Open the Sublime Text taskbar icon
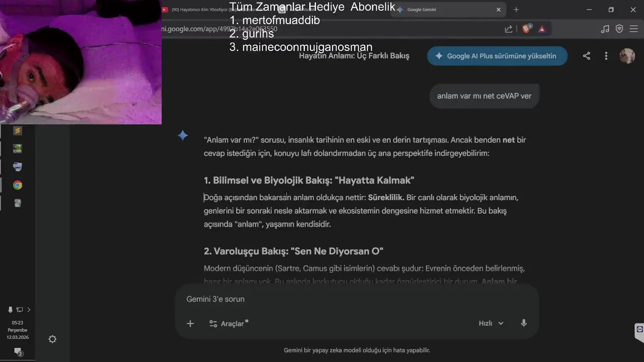 [x=18, y=131]
